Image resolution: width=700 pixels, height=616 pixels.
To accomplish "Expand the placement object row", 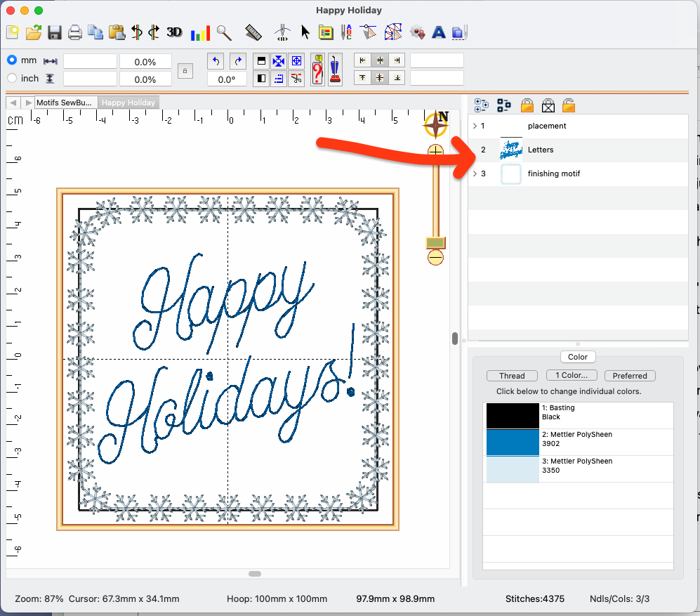I will tap(475, 126).
